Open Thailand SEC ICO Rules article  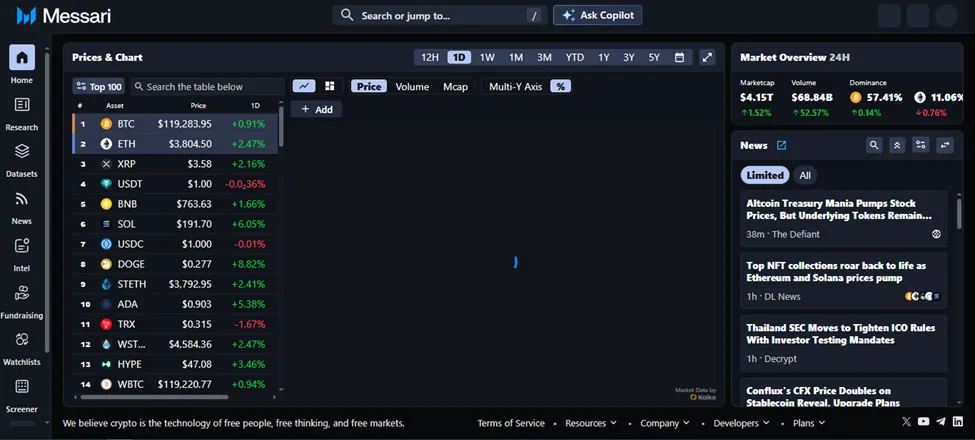844,343
